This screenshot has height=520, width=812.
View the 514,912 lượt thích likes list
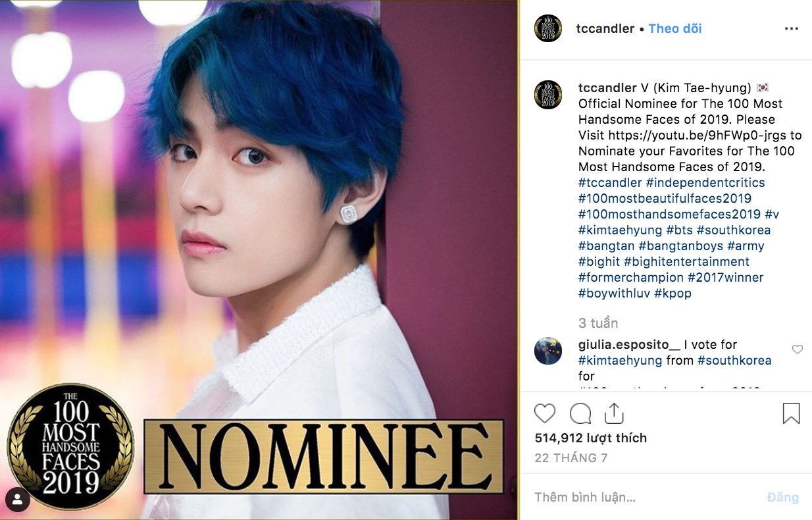point(590,438)
